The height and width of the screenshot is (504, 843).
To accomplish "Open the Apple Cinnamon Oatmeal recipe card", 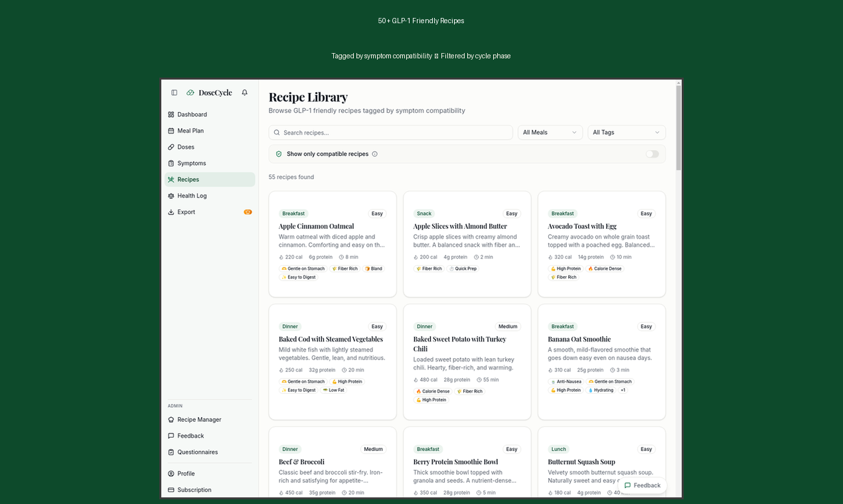I will (x=333, y=244).
